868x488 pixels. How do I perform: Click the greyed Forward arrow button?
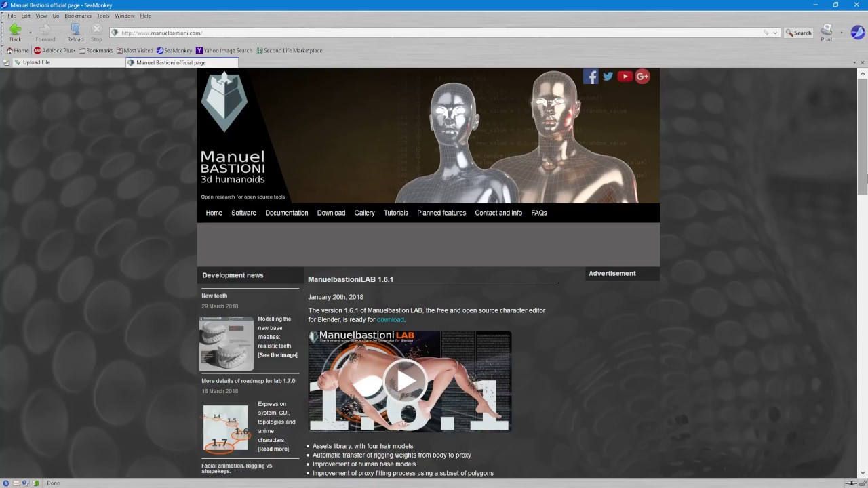click(45, 32)
